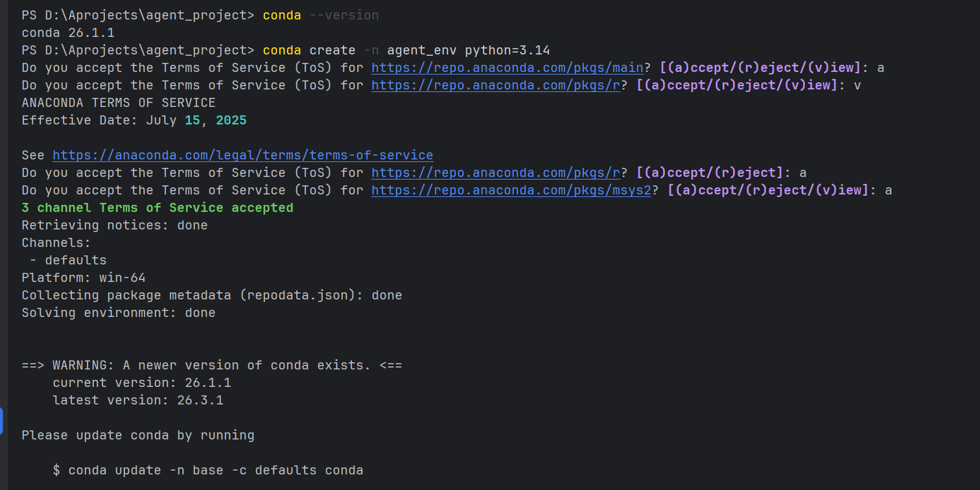
Task: Click the "conda --version" command text
Action: (x=321, y=15)
